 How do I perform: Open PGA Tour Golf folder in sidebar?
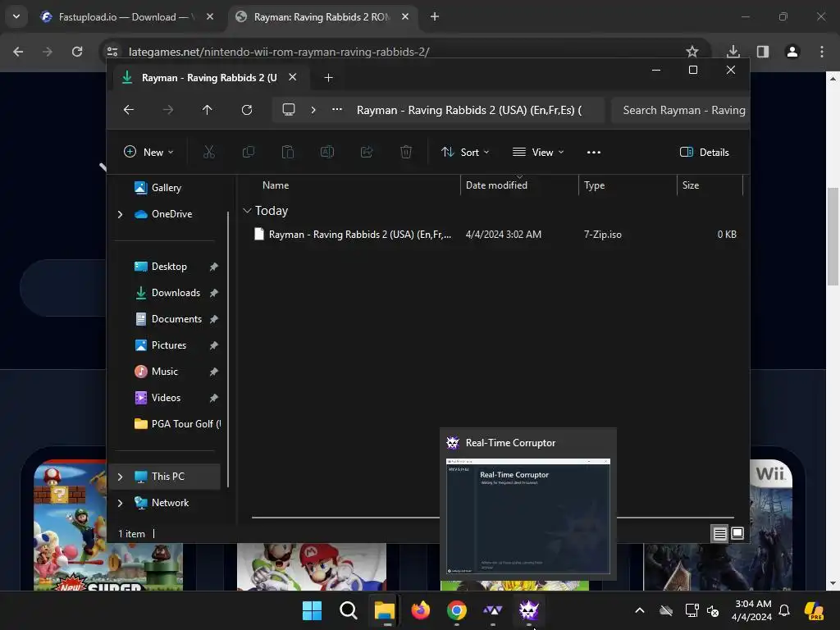177,424
